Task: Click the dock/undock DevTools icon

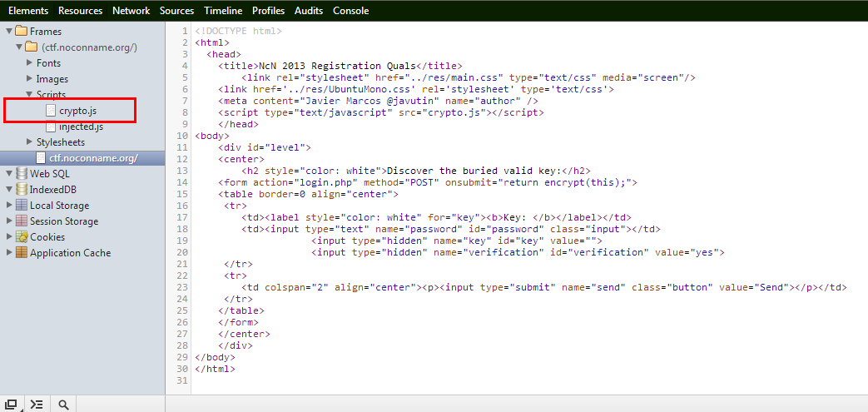Action: point(12,405)
